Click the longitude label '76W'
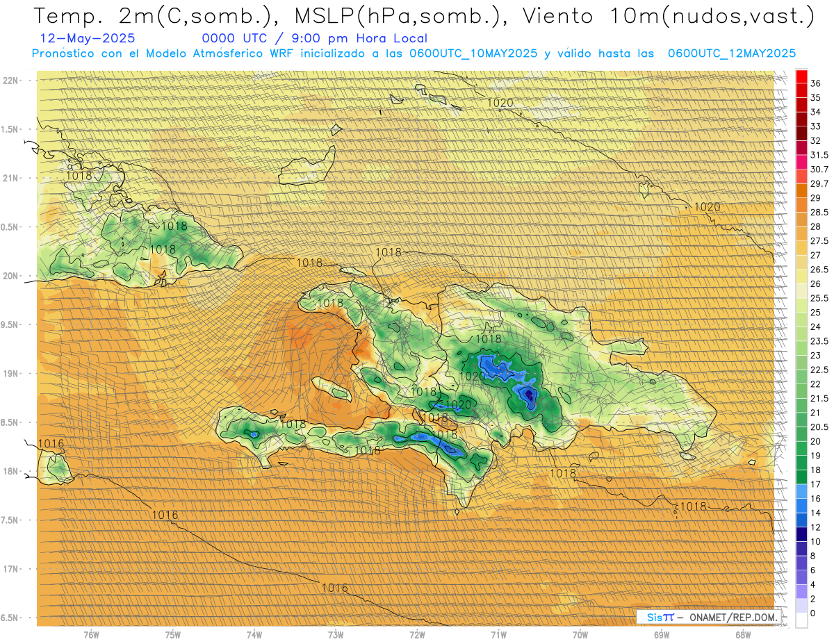This screenshot has height=644, width=834. coord(91,634)
